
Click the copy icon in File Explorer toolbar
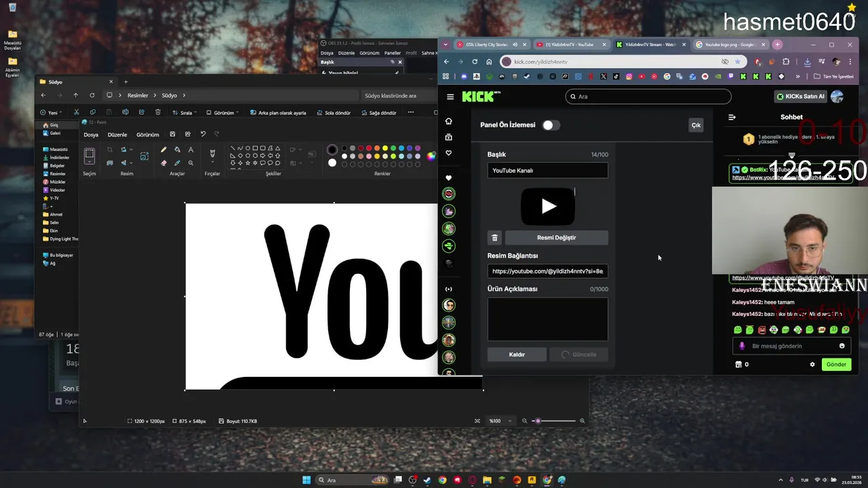92,113
